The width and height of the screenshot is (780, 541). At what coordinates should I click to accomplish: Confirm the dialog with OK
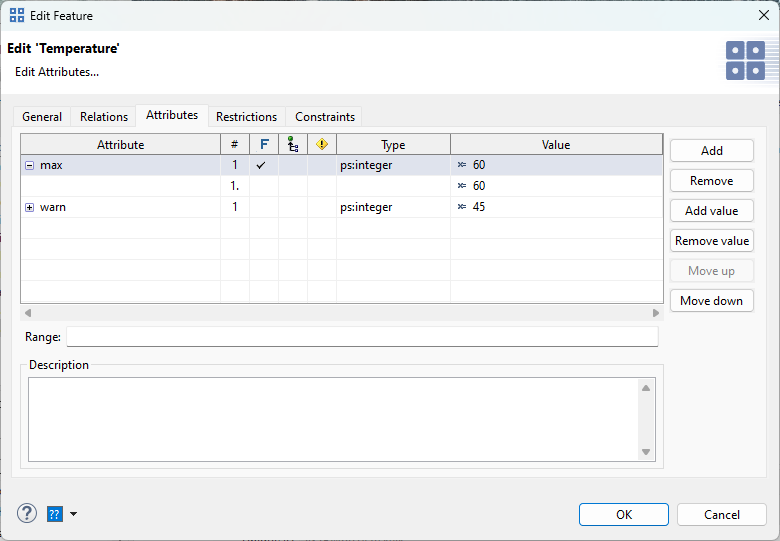pos(624,514)
